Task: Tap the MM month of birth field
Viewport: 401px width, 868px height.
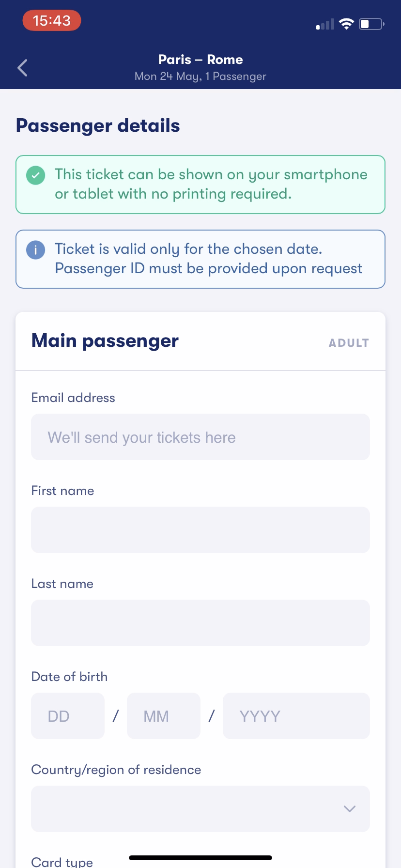Action: coord(164,716)
